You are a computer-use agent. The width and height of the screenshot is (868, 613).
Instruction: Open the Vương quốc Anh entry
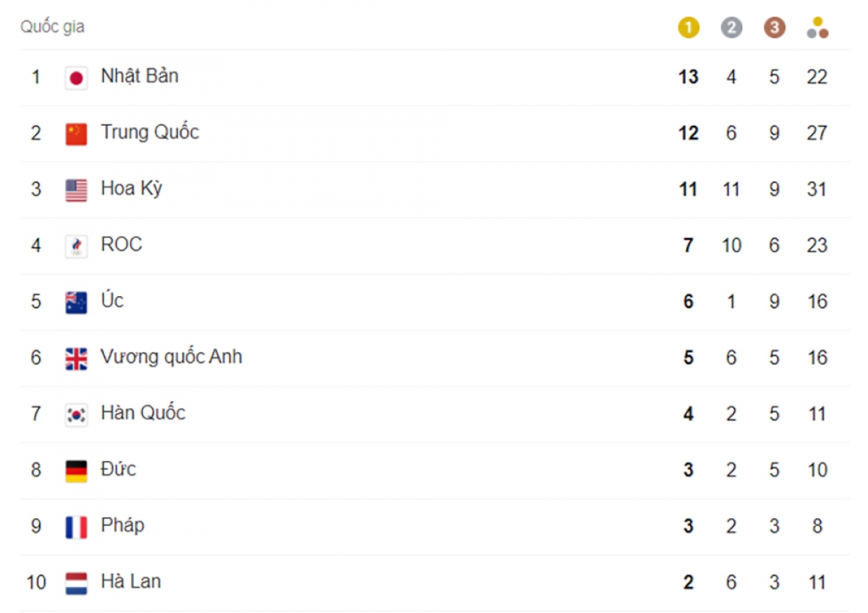pos(171,357)
